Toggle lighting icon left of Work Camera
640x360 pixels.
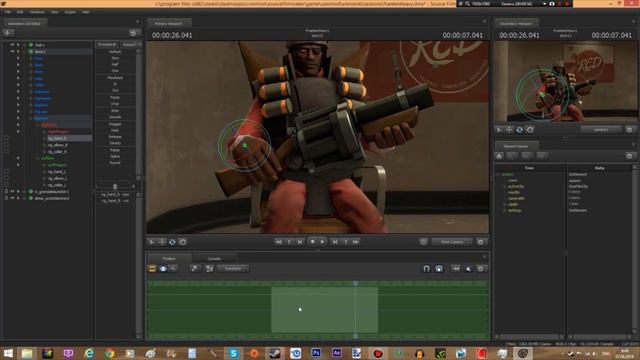(x=423, y=242)
